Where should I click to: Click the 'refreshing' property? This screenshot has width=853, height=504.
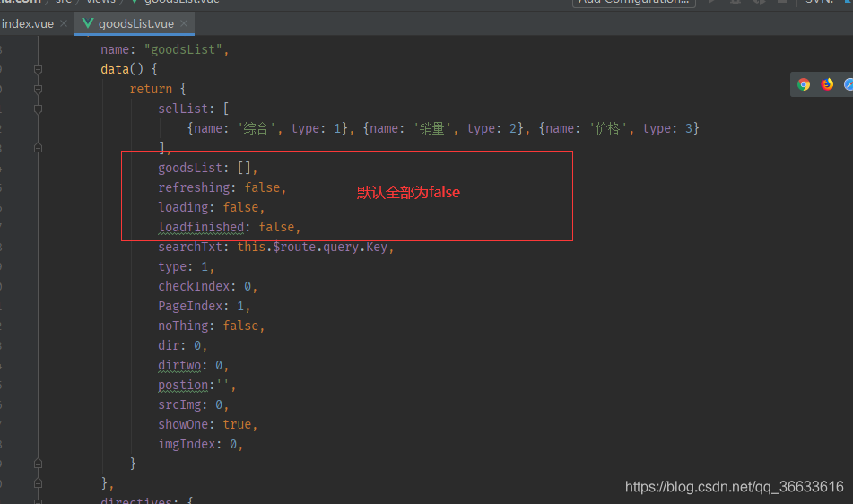pos(195,187)
